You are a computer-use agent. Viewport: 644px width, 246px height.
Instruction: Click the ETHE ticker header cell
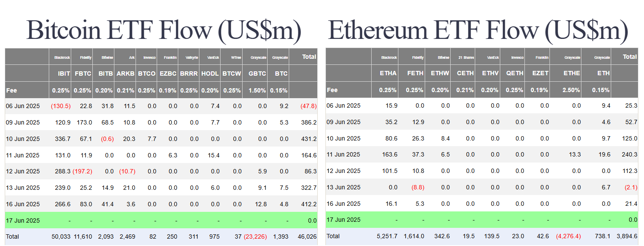[x=572, y=73]
